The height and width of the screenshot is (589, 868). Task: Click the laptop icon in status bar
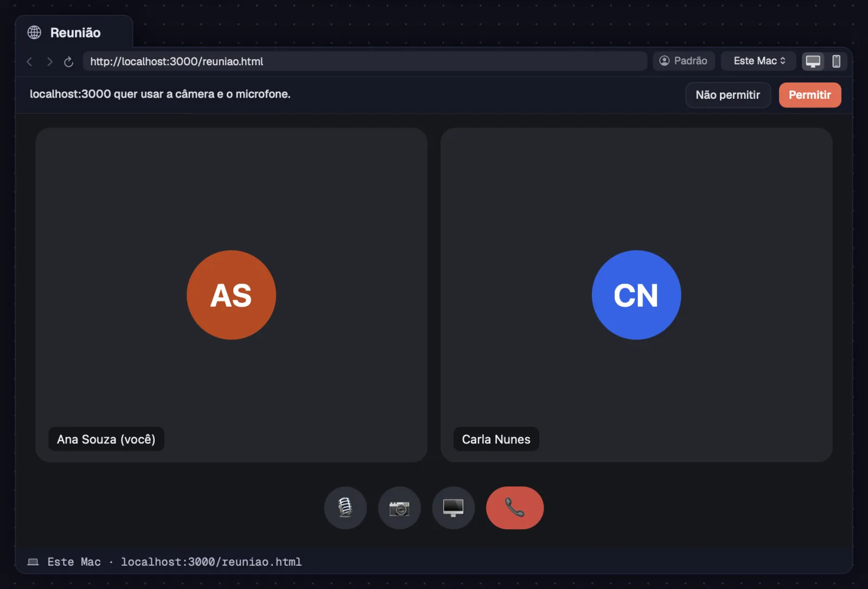33,562
